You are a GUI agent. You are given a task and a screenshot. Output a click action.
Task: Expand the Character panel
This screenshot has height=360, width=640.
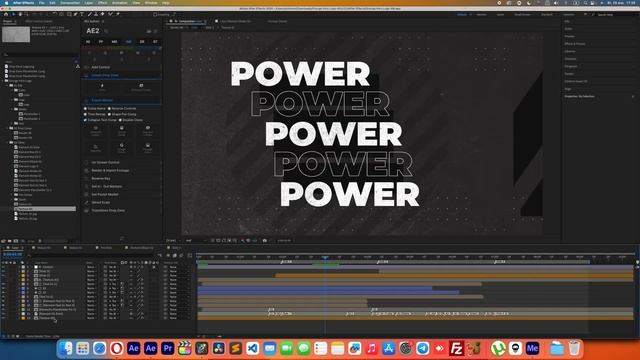[x=571, y=59]
